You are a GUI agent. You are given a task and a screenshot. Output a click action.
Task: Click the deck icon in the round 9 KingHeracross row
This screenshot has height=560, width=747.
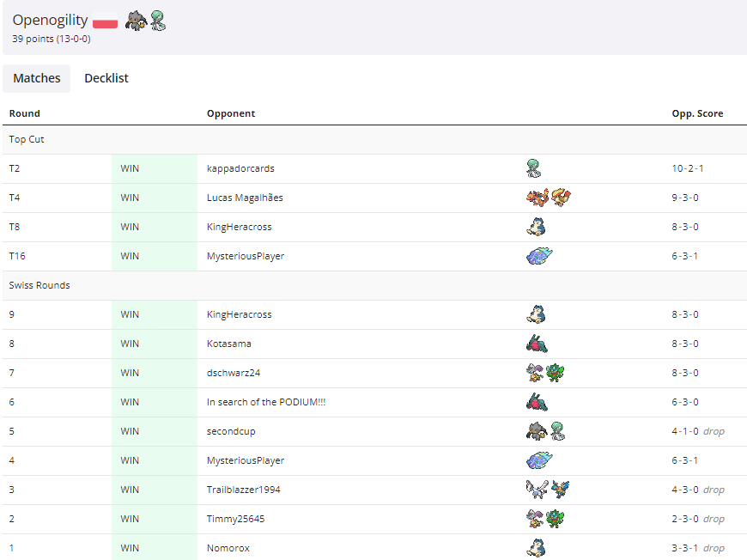(536, 314)
